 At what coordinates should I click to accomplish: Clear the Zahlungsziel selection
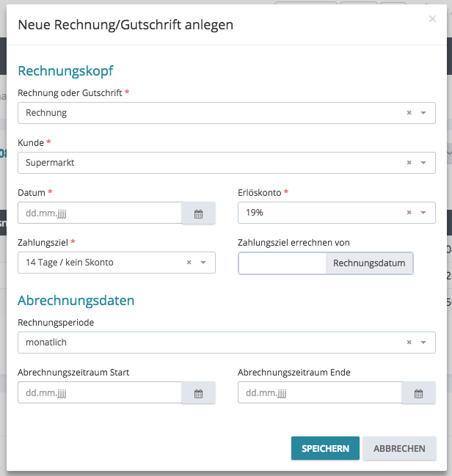[189, 263]
